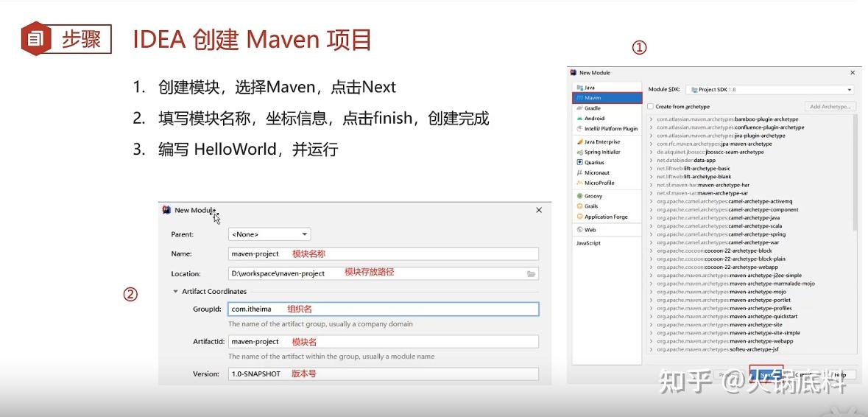Screen dimensions: 868x417
Task: Expand the lift-archetype-blank node
Action: [x=652, y=177]
